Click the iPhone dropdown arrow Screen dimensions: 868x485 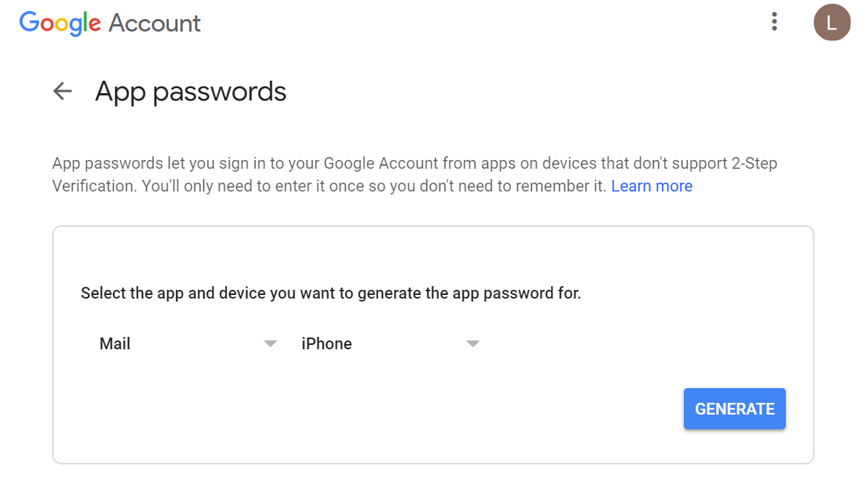tap(473, 343)
